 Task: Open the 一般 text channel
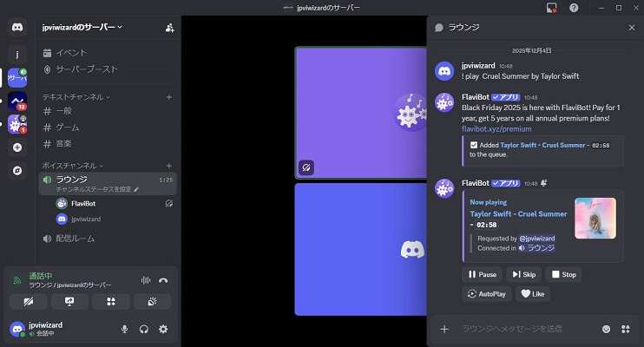107,111
